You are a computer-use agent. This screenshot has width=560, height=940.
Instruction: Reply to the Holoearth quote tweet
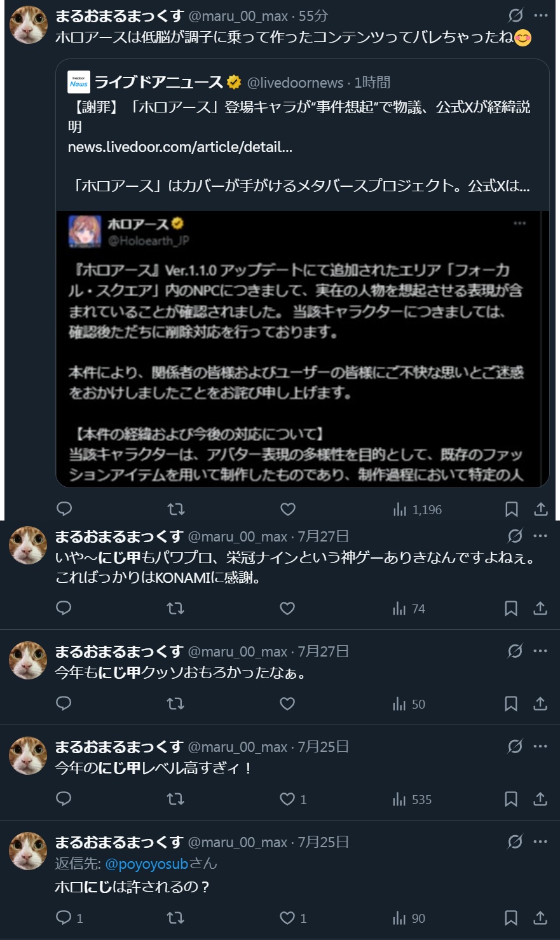click(x=64, y=509)
